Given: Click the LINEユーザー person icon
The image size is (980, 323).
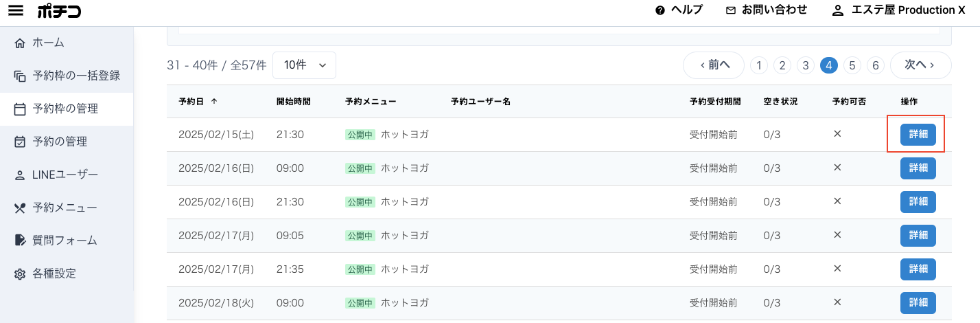Looking at the screenshot, I should click(20, 175).
